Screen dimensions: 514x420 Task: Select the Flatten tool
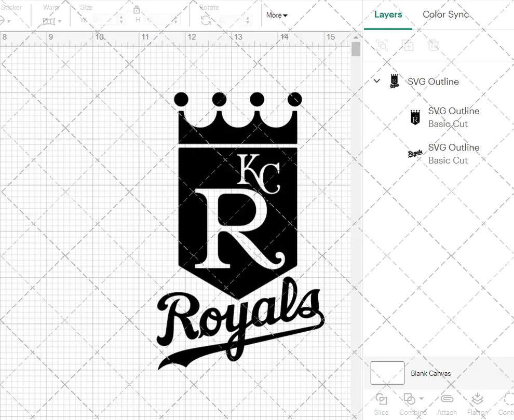pos(477,399)
